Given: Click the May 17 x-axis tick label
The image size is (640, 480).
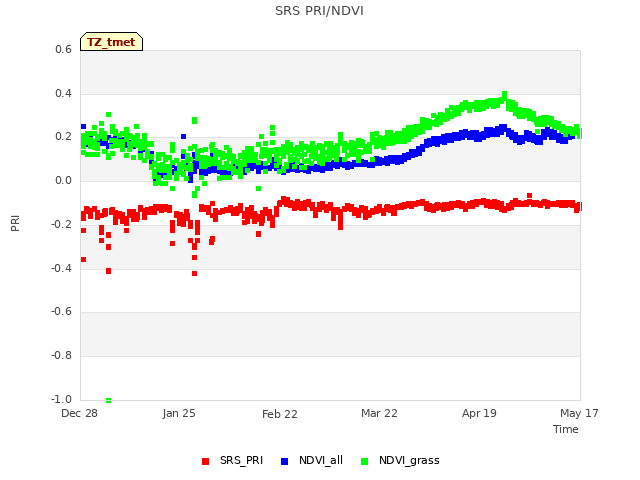Looking at the screenshot, I should 579,413.
